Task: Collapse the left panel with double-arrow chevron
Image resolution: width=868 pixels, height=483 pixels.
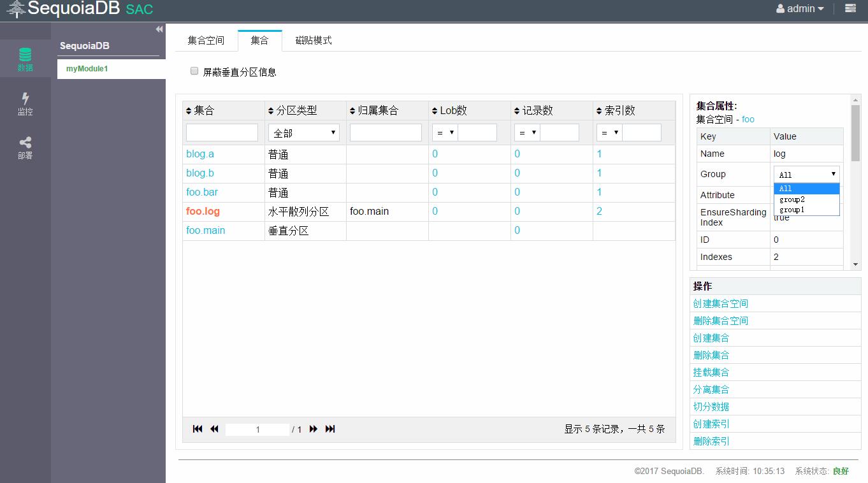Action: (x=159, y=29)
